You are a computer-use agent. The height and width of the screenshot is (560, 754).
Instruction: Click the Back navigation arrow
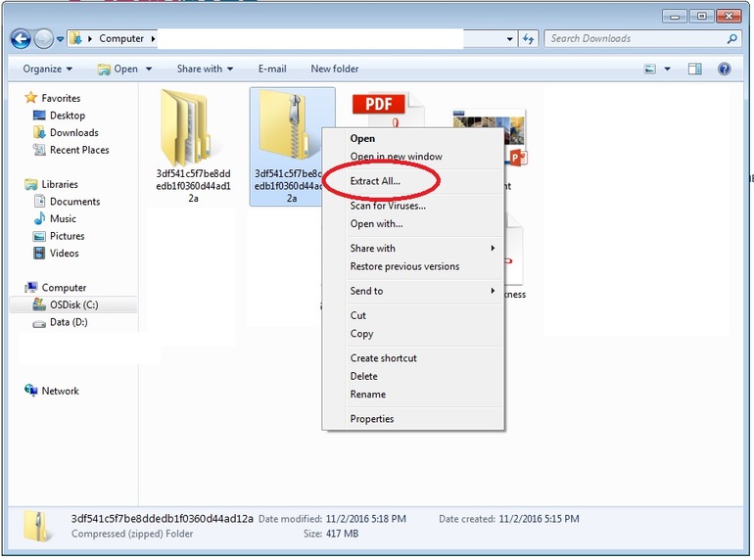(x=21, y=39)
